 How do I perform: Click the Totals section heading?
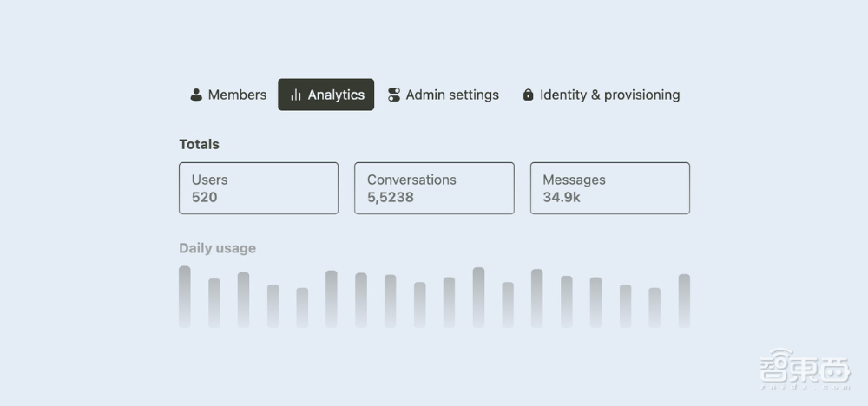[x=199, y=144]
